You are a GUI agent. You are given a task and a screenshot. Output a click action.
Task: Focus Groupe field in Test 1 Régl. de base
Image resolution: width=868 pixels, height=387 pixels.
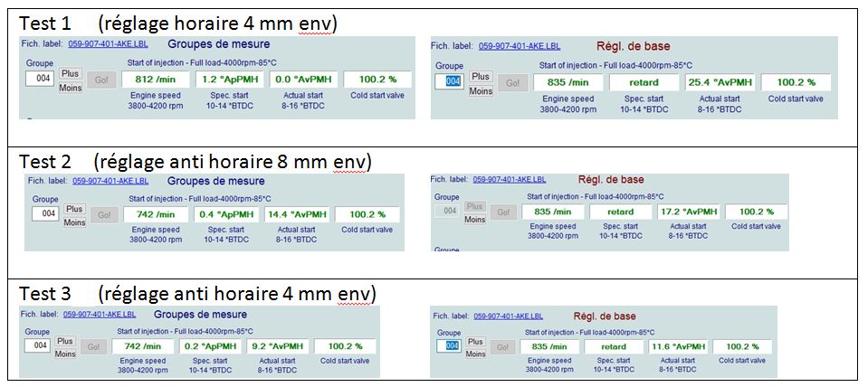coord(452,82)
